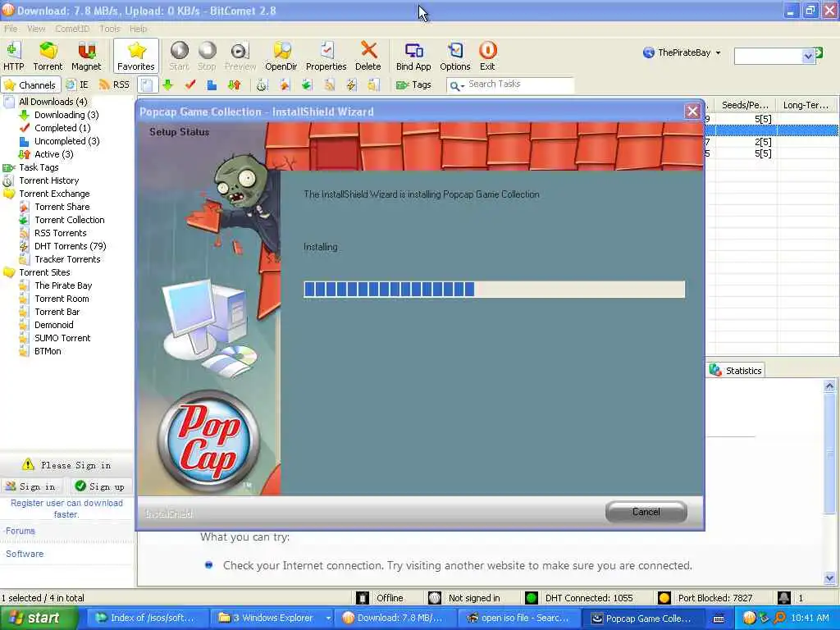
Task: Expand the torrent search box dropdown arrow
Action: click(808, 56)
